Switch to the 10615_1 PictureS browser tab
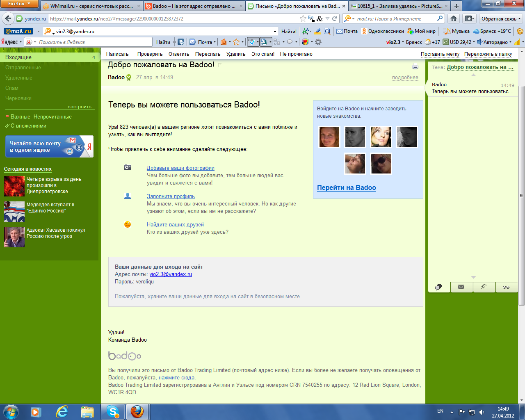 coord(399,6)
